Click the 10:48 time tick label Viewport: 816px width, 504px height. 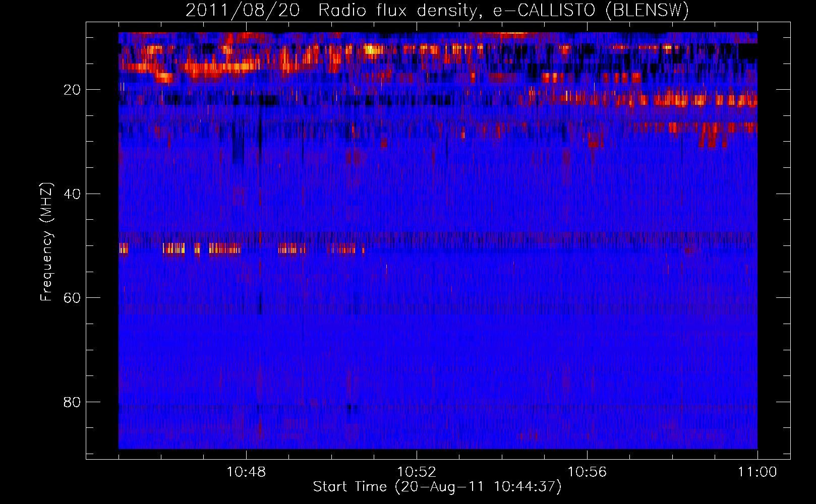(246, 472)
